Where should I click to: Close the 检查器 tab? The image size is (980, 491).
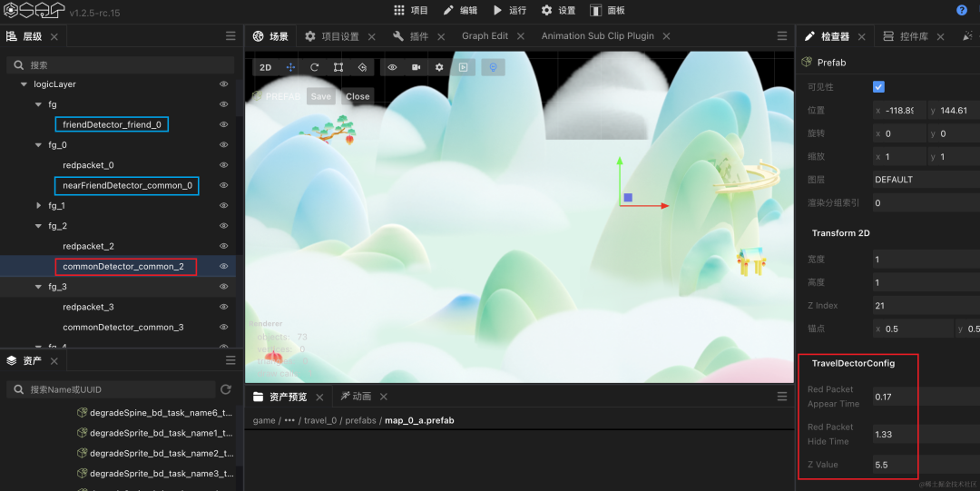[x=862, y=37]
